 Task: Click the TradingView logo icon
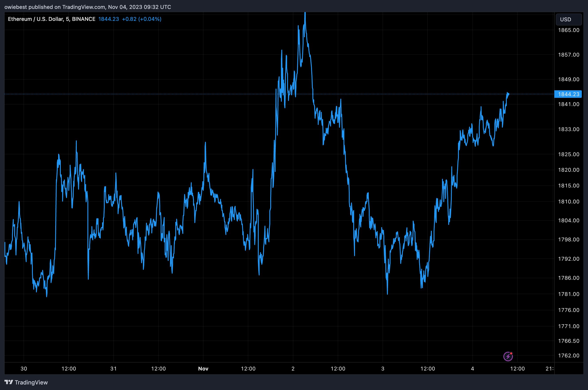(x=9, y=382)
